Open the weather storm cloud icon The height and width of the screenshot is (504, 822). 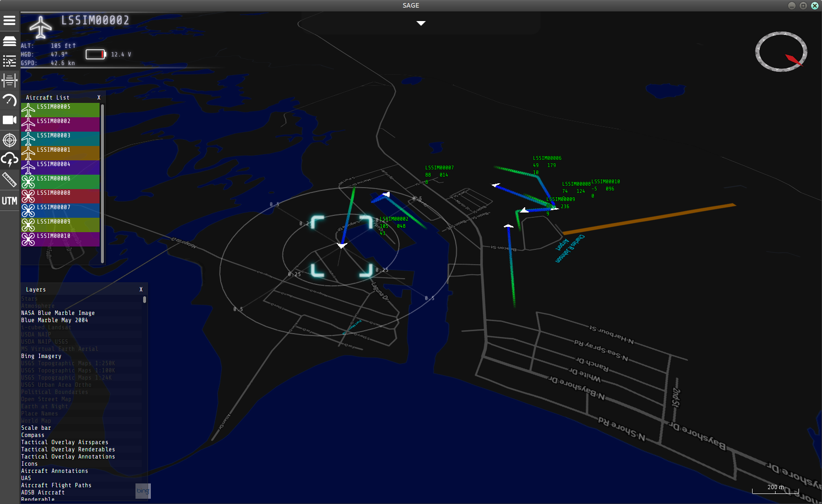tap(10, 160)
